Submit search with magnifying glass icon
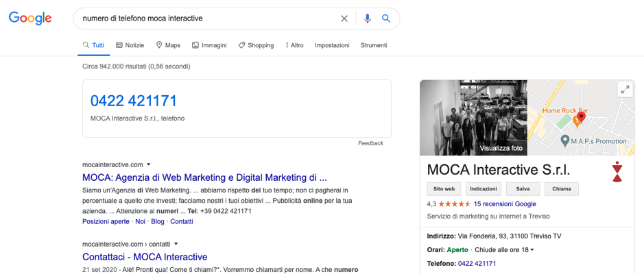Screen dimensions: 644x274 [x=386, y=18]
